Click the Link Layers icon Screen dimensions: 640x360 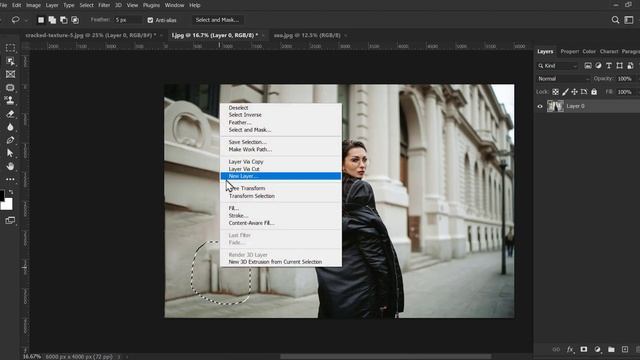point(556,349)
